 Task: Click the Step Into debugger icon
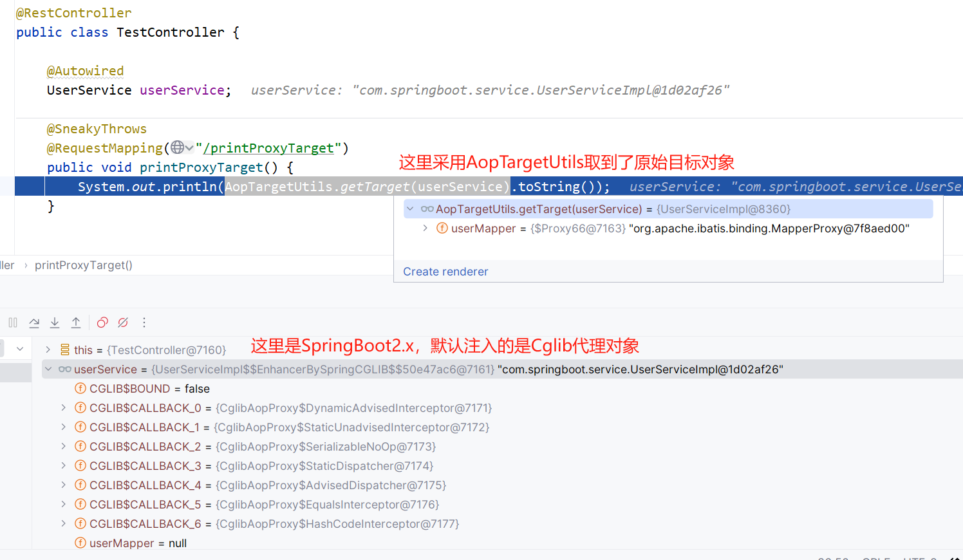tap(55, 322)
